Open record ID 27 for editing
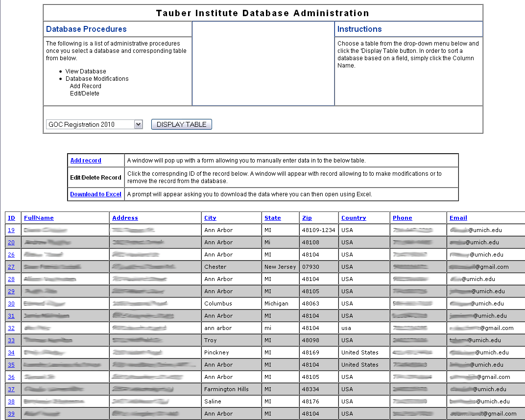This screenshot has height=420, width=525. click(x=11, y=267)
